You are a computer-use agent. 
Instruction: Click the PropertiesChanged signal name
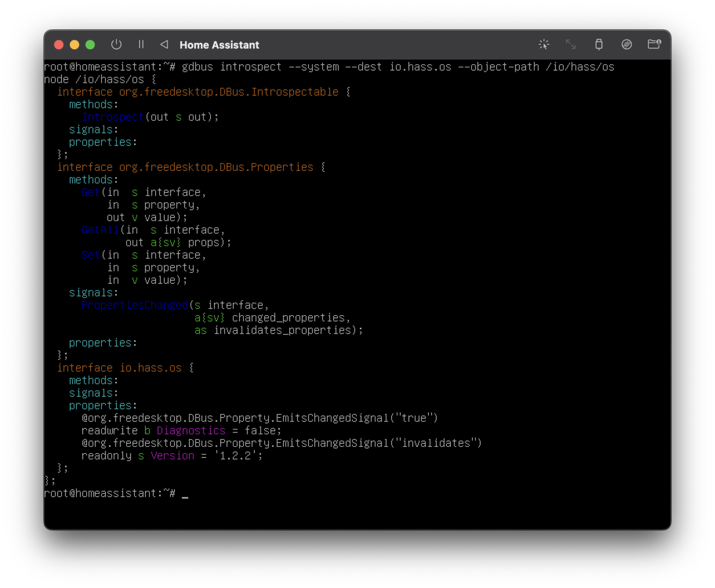(x=135, y=305)
